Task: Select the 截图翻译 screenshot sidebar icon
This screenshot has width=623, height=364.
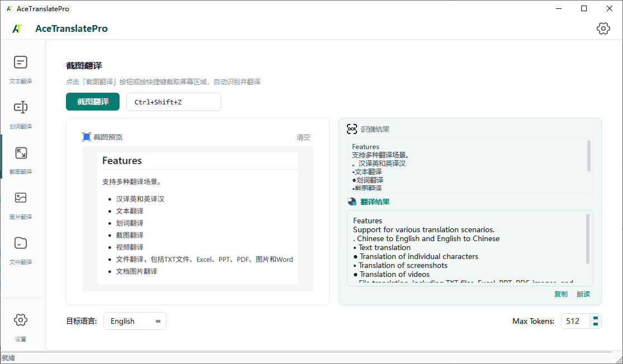Action: [x=21, y=153]
